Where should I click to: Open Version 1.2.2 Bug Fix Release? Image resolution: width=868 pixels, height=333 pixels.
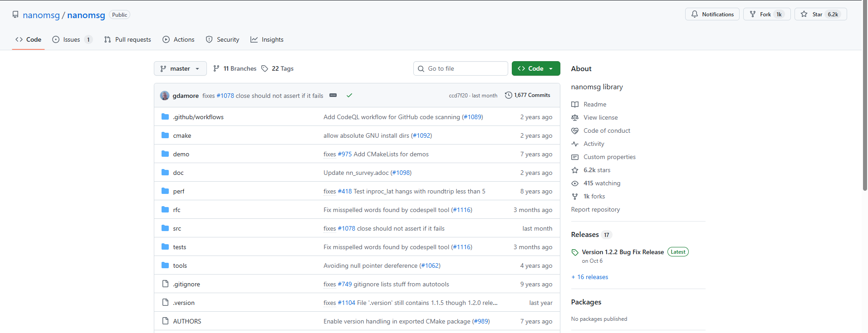623,252
